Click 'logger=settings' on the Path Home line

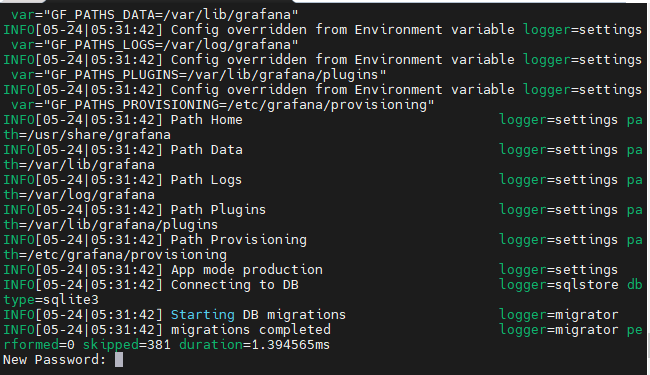559,120
